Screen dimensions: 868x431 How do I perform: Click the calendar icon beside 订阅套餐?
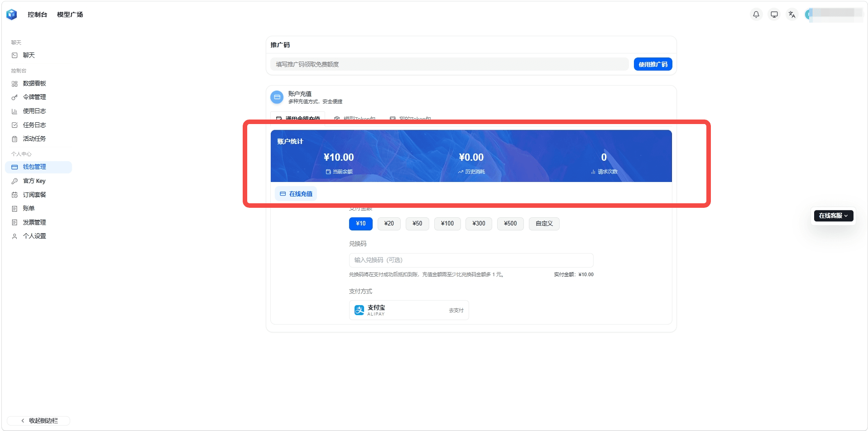pos(14,195)
